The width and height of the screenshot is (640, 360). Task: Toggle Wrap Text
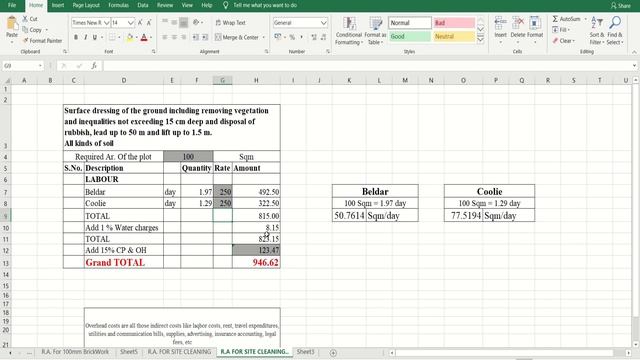231,23
